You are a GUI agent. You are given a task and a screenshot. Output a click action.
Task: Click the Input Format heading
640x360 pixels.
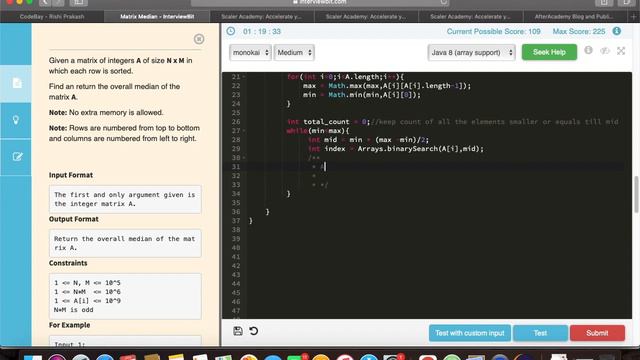pyautogui.click(x=71, y=175)
